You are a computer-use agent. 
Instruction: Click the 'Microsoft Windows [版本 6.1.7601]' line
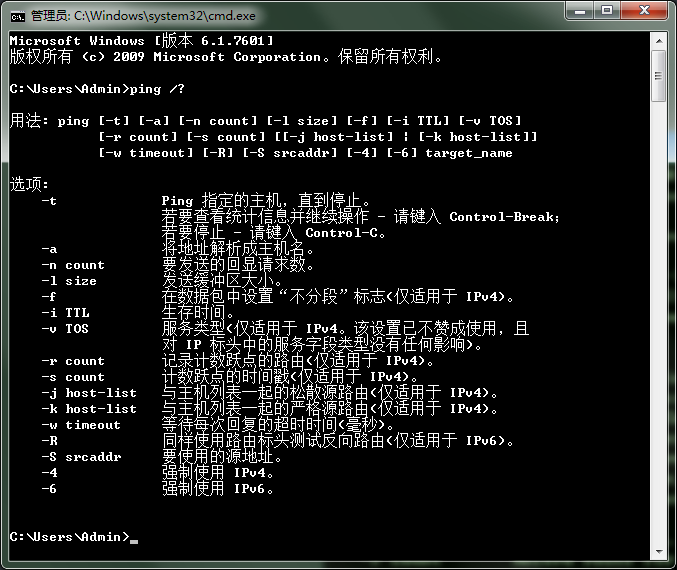142,41
